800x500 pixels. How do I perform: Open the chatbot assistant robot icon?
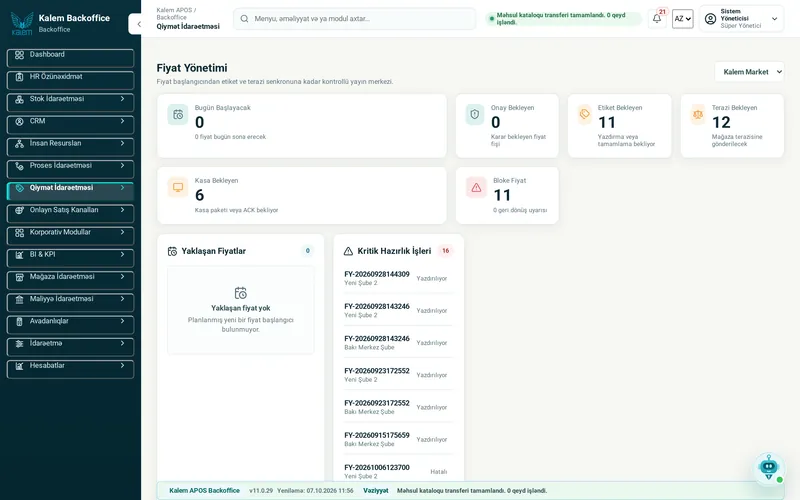pos(768,467)
